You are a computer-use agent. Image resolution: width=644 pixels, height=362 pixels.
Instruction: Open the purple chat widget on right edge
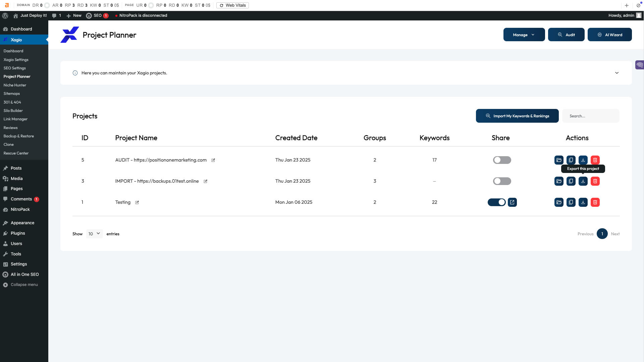640,65
